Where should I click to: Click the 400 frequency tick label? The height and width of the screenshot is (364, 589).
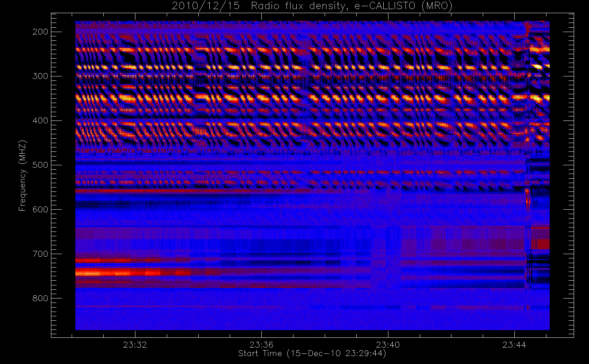[x=40, y=120]
